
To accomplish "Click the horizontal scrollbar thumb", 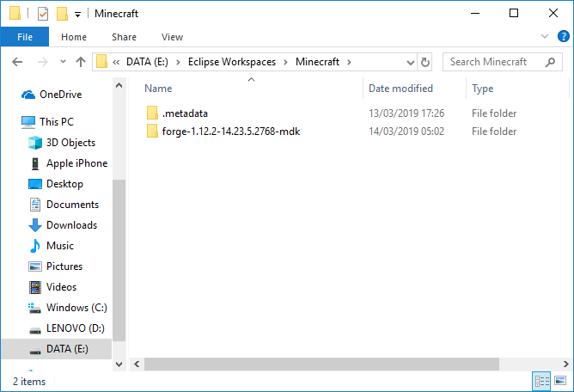I will [x=321, y=364].
